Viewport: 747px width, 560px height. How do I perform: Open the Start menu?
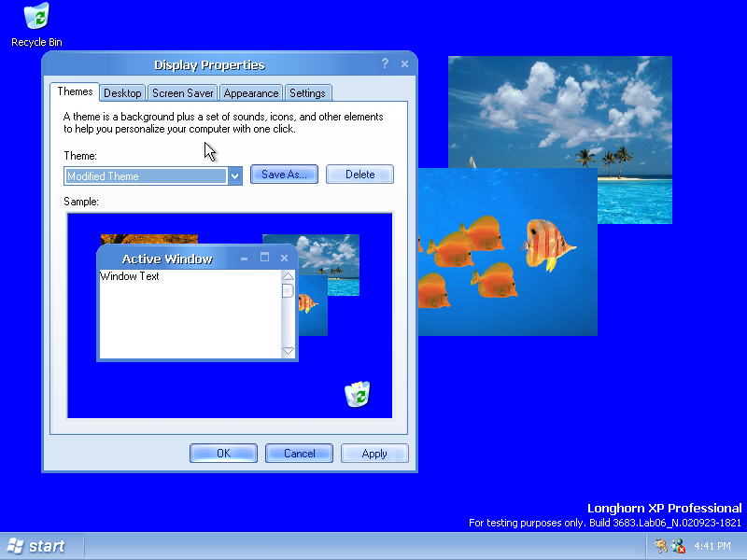[x=36, y=546]
